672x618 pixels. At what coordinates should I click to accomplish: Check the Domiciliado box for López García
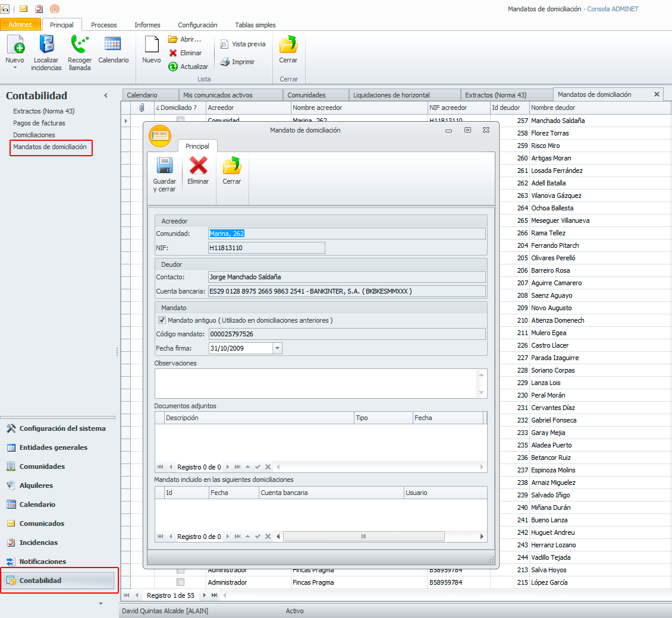pyautogui.click(x=181, y=582)
